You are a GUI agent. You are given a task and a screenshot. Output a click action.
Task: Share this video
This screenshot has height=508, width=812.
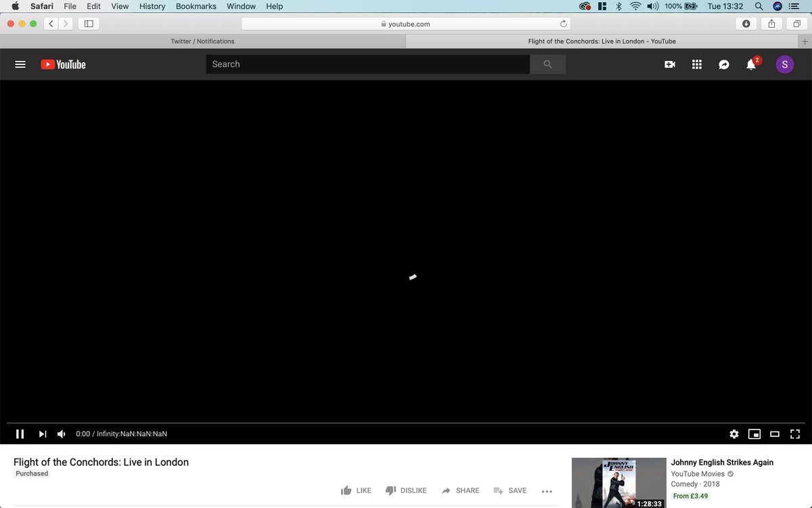point(460,490)
